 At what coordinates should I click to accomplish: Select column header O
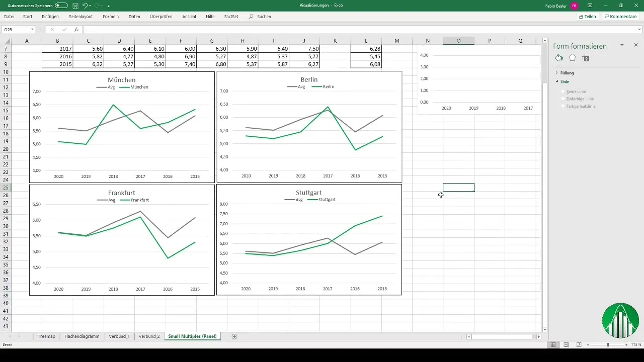(458, 41)
